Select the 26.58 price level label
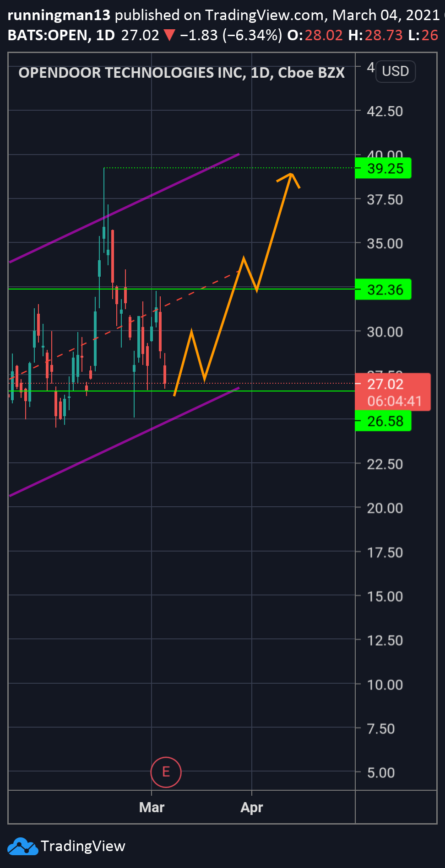445x868 pixels. click(383, 421)
